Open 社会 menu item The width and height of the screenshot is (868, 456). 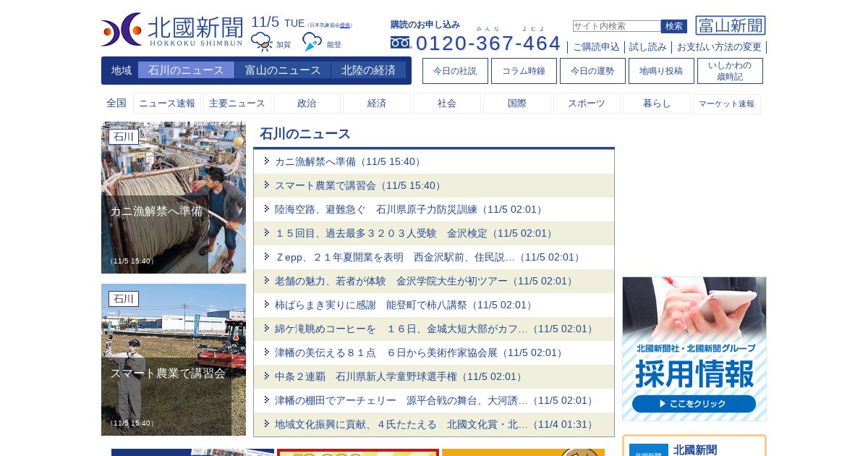(447, 104)
